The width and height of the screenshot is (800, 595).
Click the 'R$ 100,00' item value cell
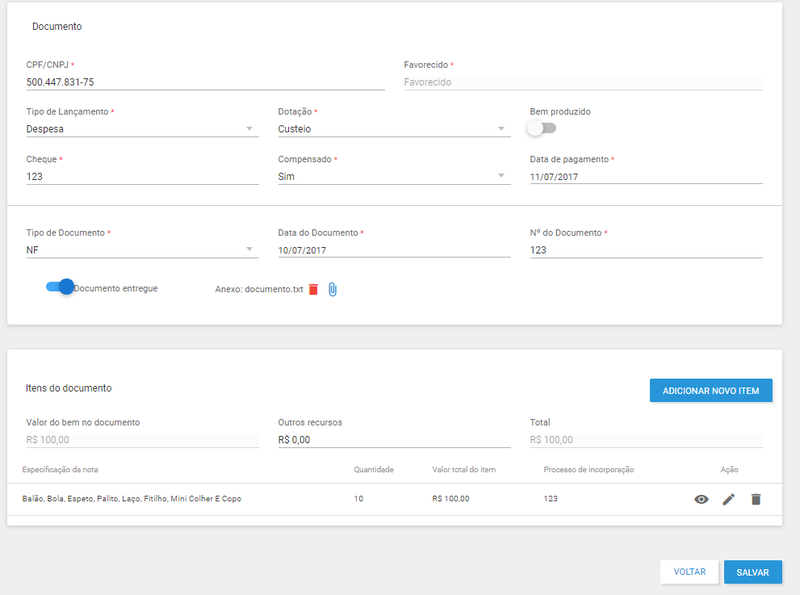[x=451, y=499]
